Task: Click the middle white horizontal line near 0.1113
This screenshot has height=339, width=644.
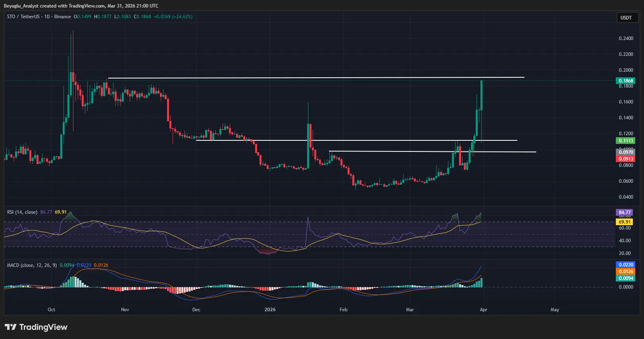Action: coord(357,140)
